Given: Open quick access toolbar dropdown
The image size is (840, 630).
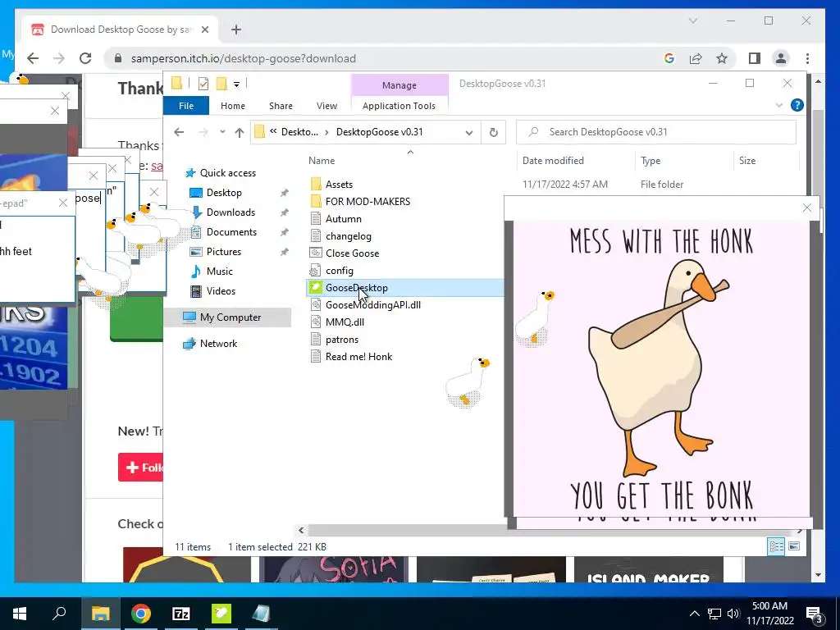Looking at the screenshot, I should pos(236,84).
